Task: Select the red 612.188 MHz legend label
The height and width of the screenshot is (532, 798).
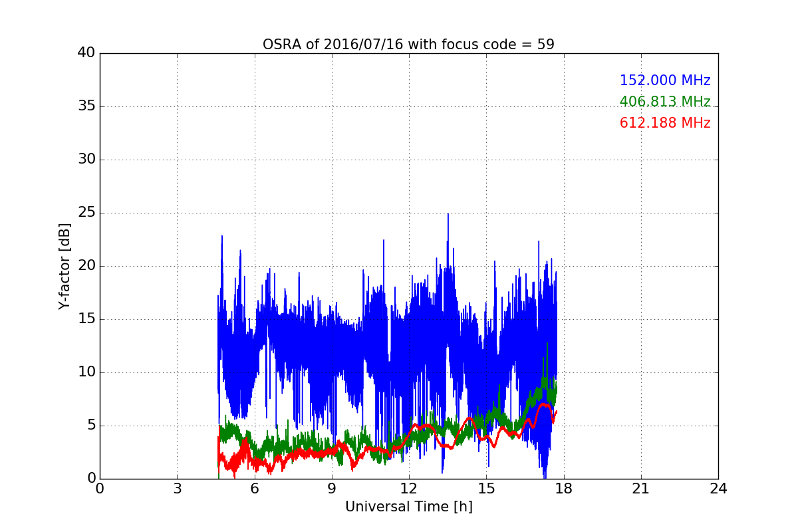Action: tap(665, 123)
